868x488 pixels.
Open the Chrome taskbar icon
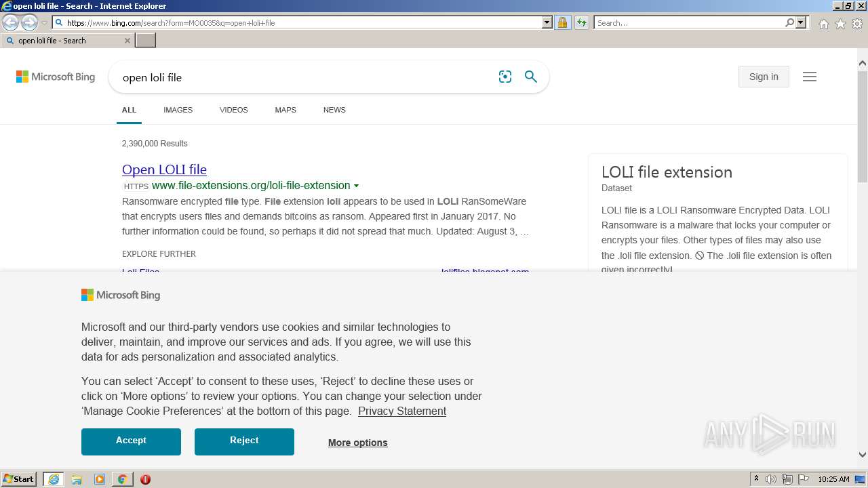(x=122, y=479)
